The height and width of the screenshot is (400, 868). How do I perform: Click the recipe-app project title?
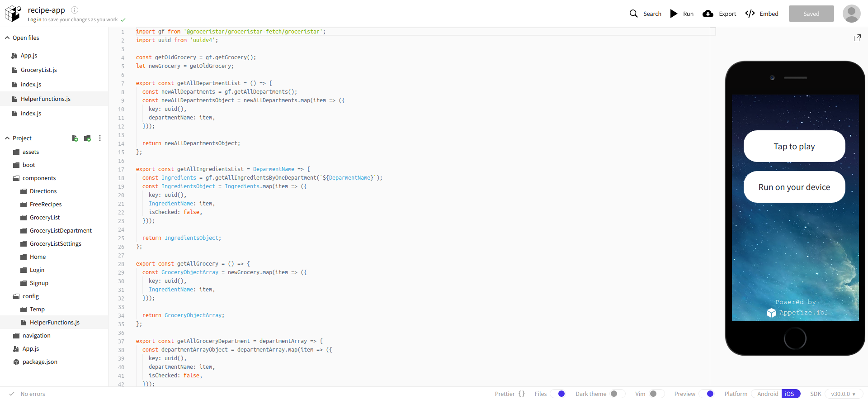click(x=47, y=10)
